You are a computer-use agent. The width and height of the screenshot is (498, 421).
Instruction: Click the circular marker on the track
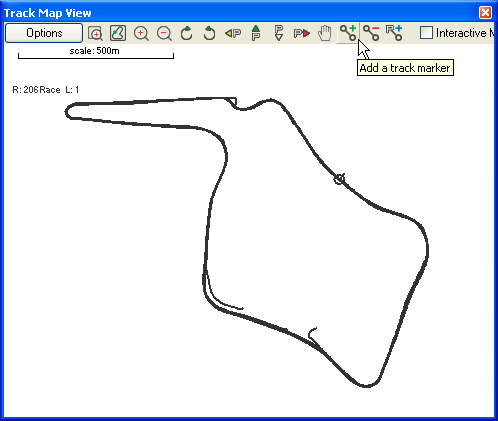click(x=339, y=179)
